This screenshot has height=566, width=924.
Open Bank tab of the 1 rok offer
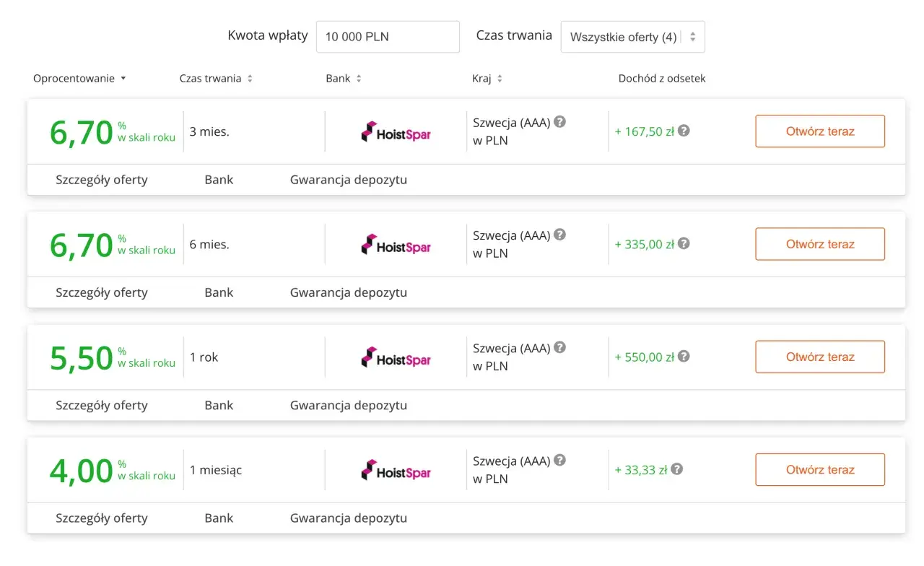[x=219, y=405]
